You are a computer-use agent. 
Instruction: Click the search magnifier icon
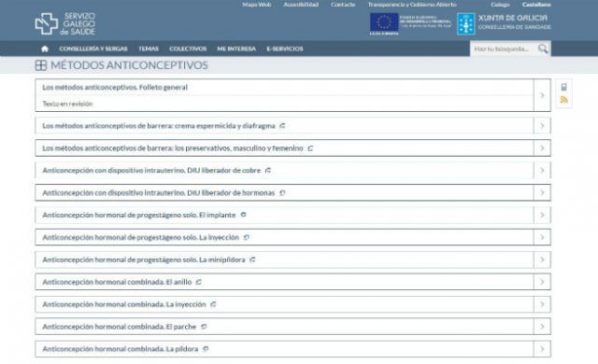542,49
